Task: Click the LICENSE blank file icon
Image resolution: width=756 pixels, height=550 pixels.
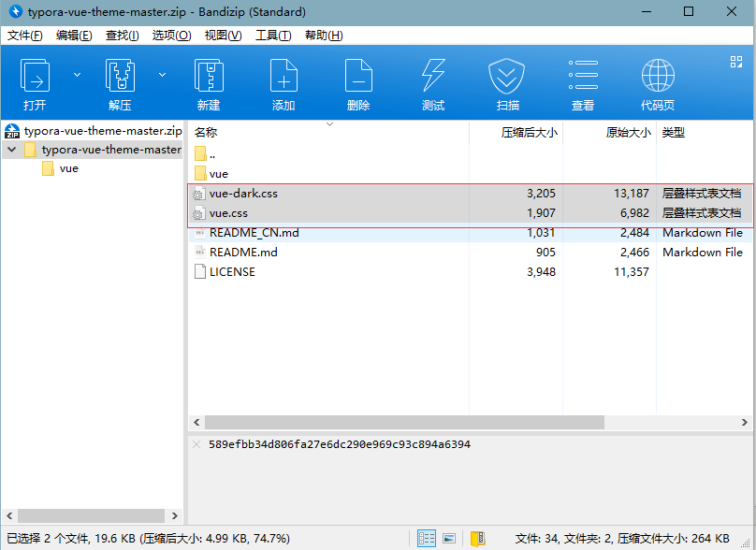Action: click(x=199, y=272)
